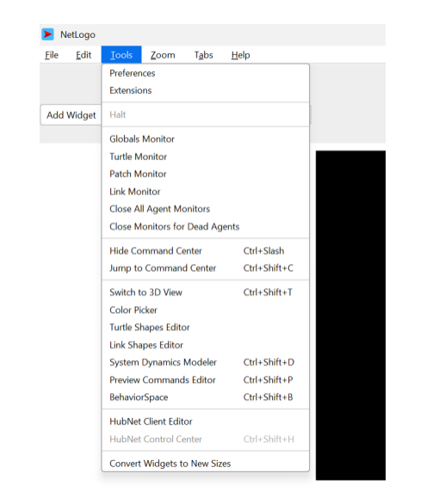Viewport: 439px width, 504px height.
Task: Select Preferences from Tools menu
Action: coord(206,73)
